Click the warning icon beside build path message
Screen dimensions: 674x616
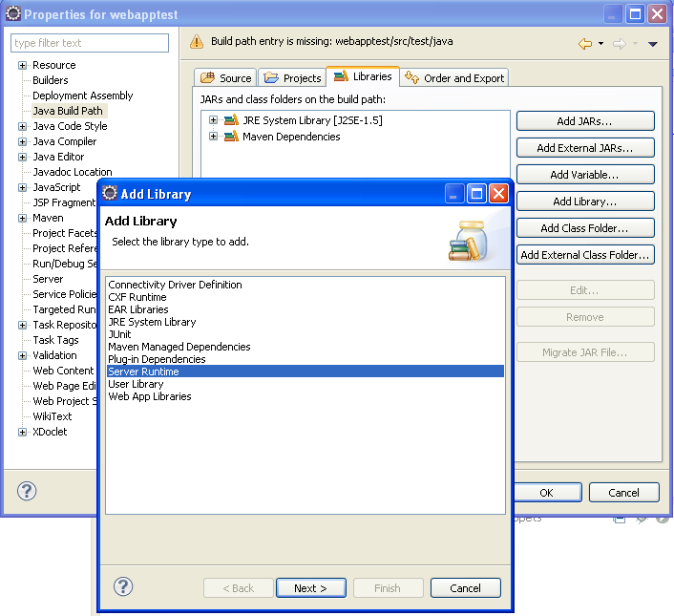(197, 42)
